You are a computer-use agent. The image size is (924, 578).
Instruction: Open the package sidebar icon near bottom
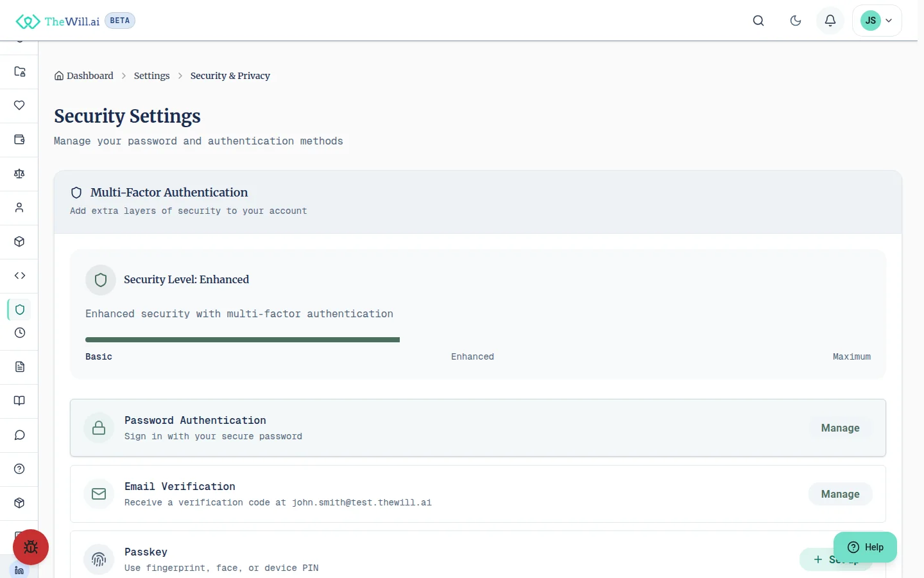pyautogui.click(x=19, y=503)
